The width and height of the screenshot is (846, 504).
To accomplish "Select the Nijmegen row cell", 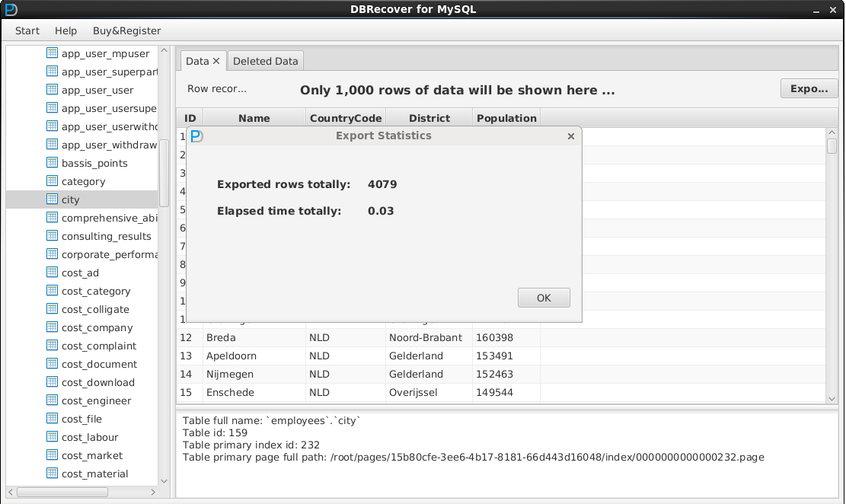I will (229, 374).
